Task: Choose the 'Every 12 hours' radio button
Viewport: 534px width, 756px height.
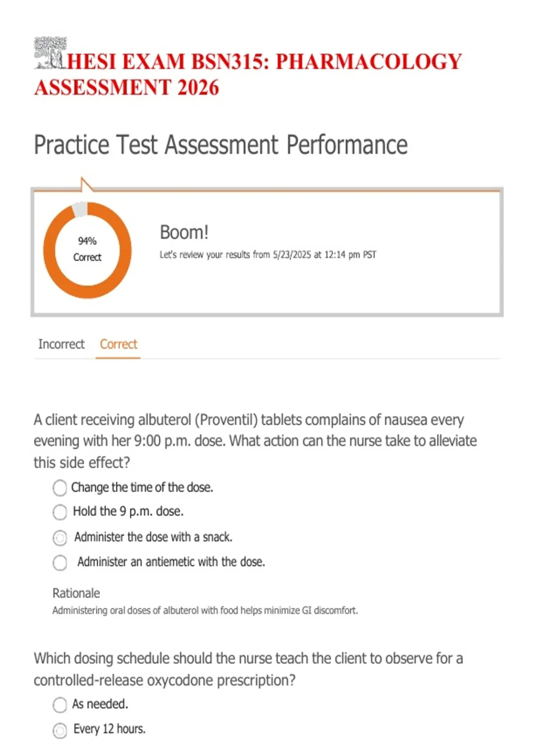Action: (x=60, y=730)
